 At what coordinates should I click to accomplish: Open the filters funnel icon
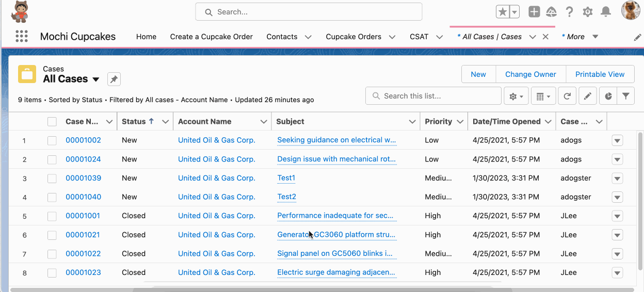(625, 96)
